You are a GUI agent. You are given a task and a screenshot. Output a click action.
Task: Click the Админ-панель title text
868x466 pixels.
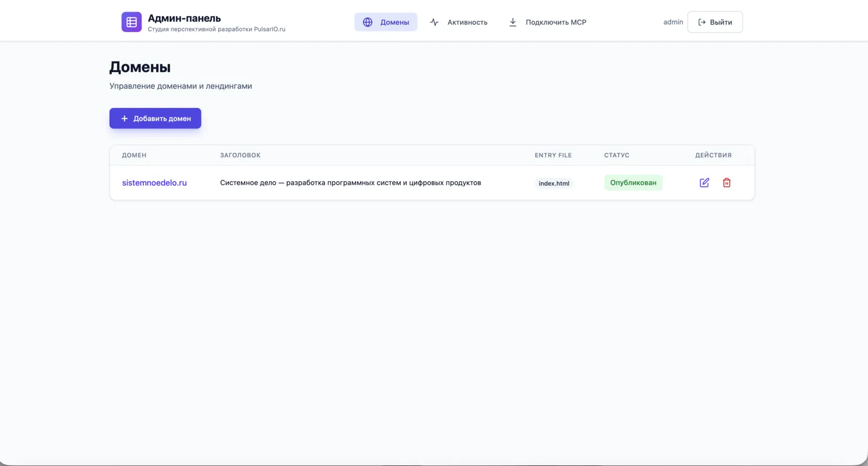pos(184,18)
